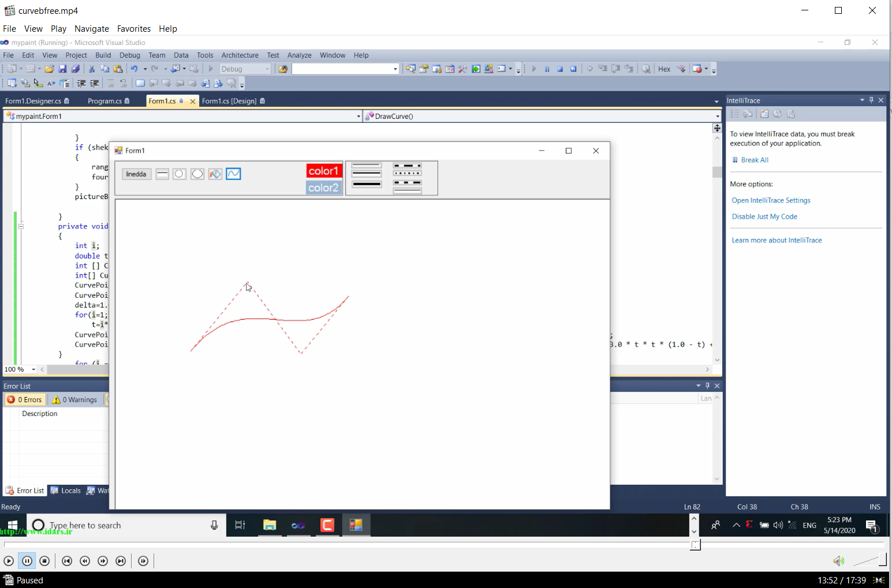Screen dimensions: 892x588
Task: Expand the open document tabs overflow arrow
Action: (716, 101)
